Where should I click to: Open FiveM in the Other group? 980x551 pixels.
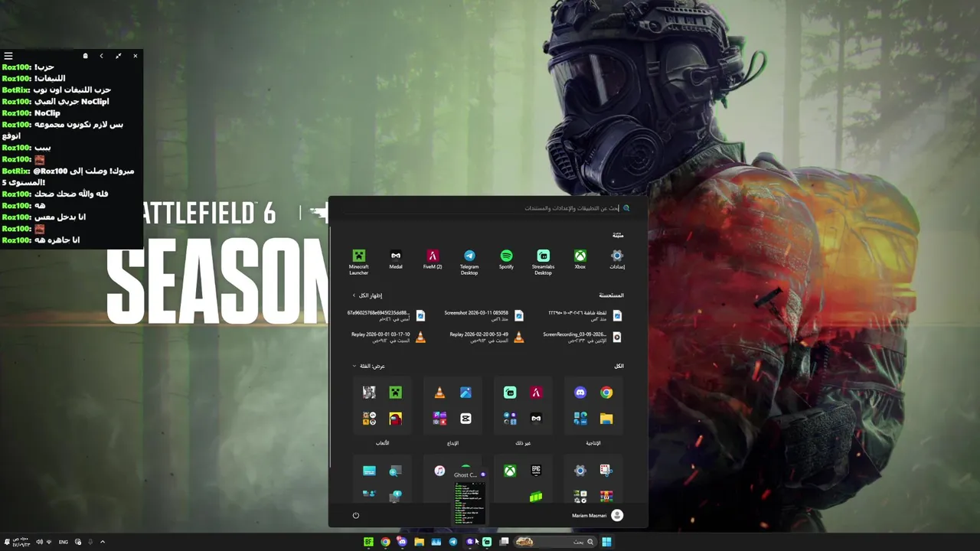tap(536, 393)
